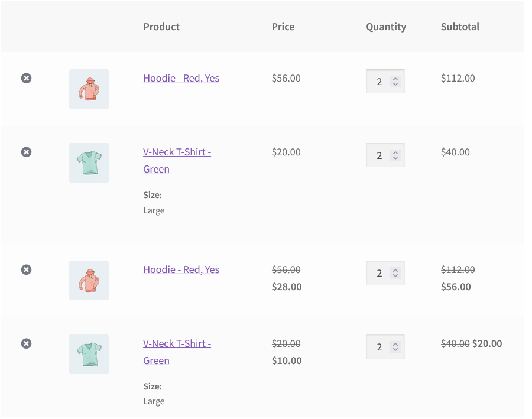532x419 pixels.
Task: Remove the first Hoodie - Red, Yes item
Action: [x=27, y=79]
